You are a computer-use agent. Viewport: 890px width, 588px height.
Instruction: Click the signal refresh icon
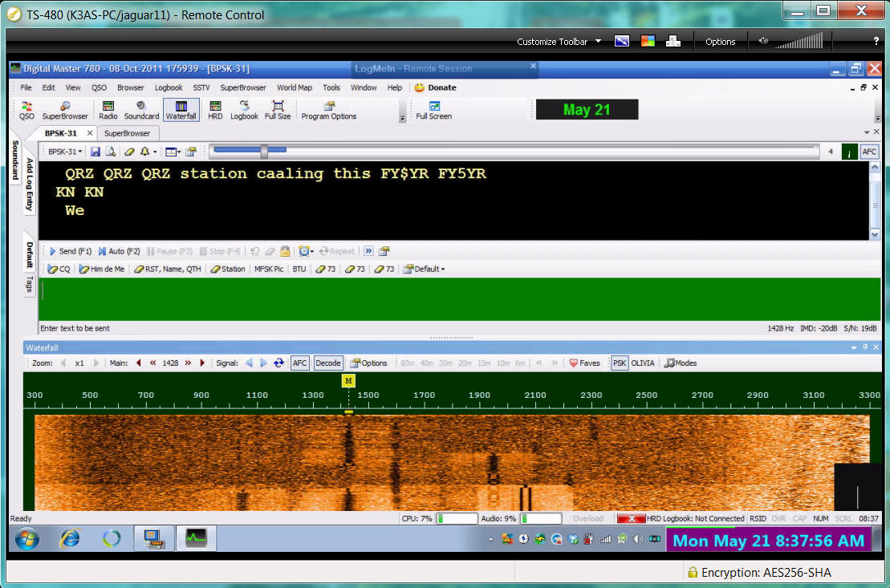(x=278, y=363)
